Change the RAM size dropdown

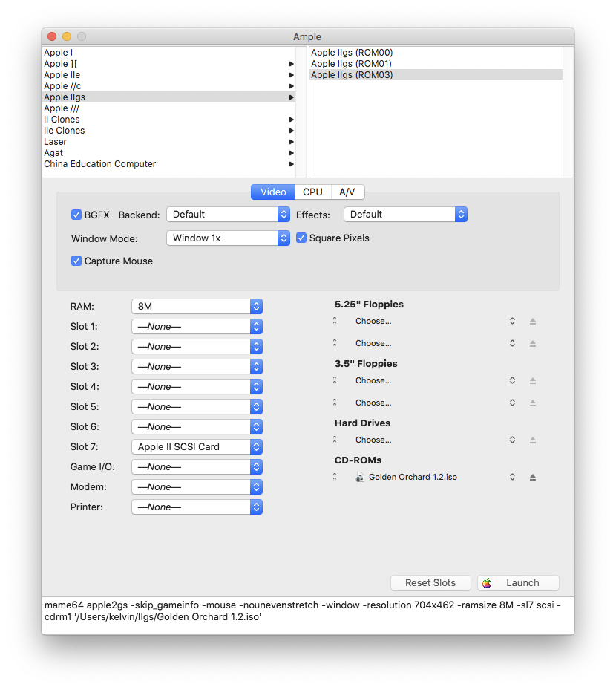[197, 306]
